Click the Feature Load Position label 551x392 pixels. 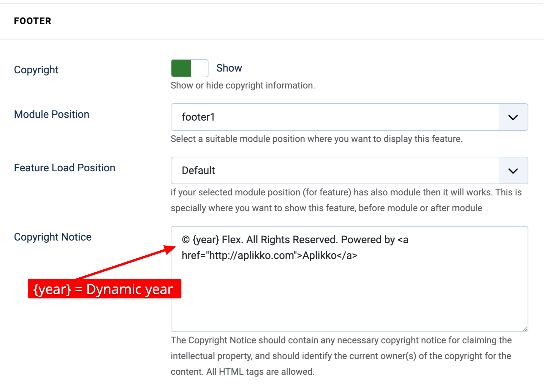pyautogui.click(x=64, y=167)
